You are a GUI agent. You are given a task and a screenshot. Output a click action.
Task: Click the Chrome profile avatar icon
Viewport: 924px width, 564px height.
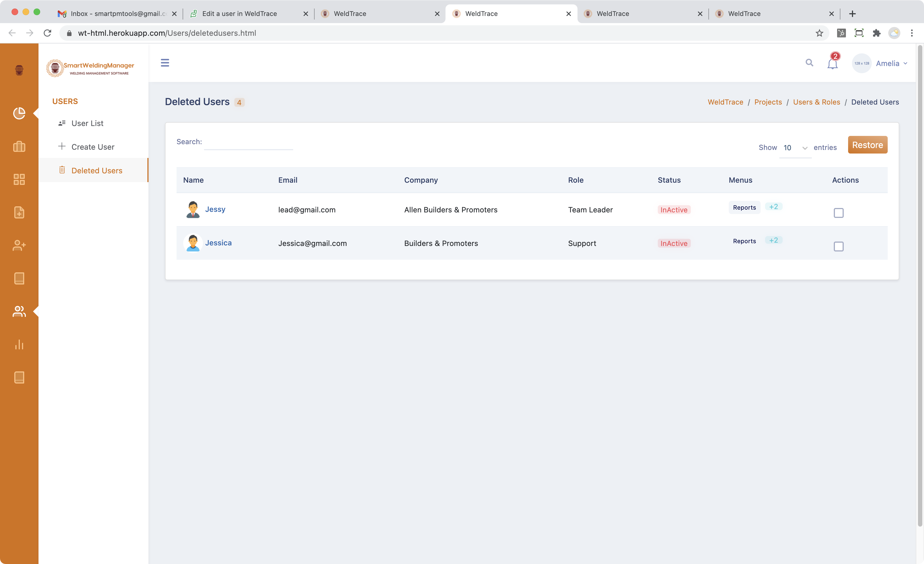coord(894,33)
